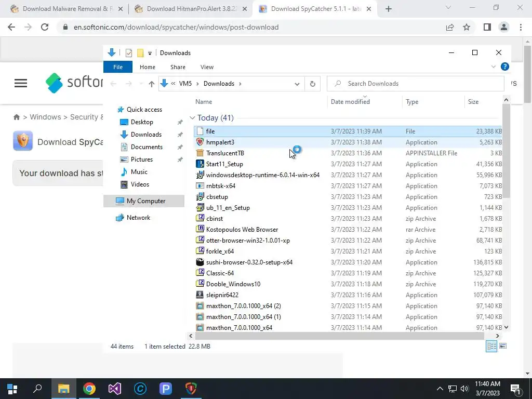Open Customize Quick Access Toolbar dropdown arrow

150,54
